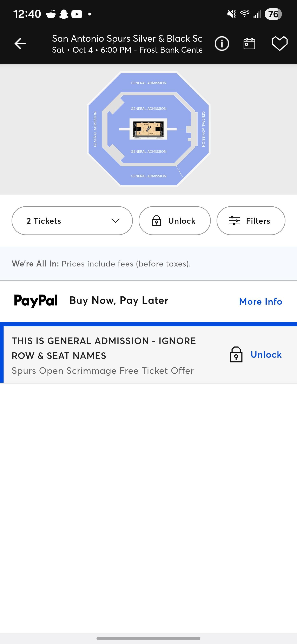Favorite the event with heart icon

click(279, 44)
